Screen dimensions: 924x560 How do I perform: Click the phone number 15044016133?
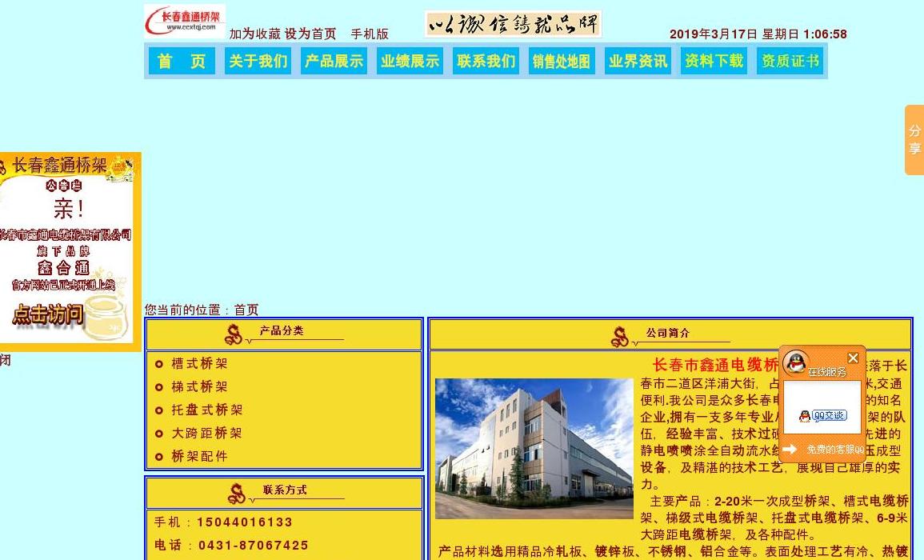[245, 522]
